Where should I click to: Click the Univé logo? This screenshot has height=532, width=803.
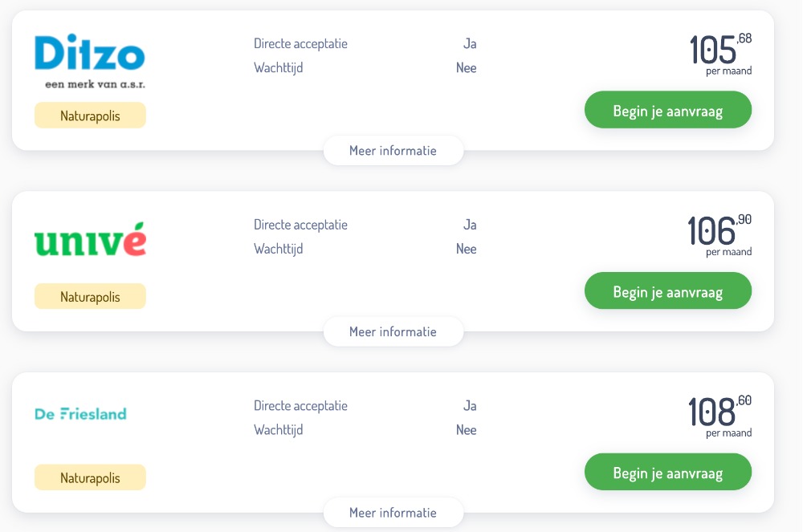coord(90,239)
